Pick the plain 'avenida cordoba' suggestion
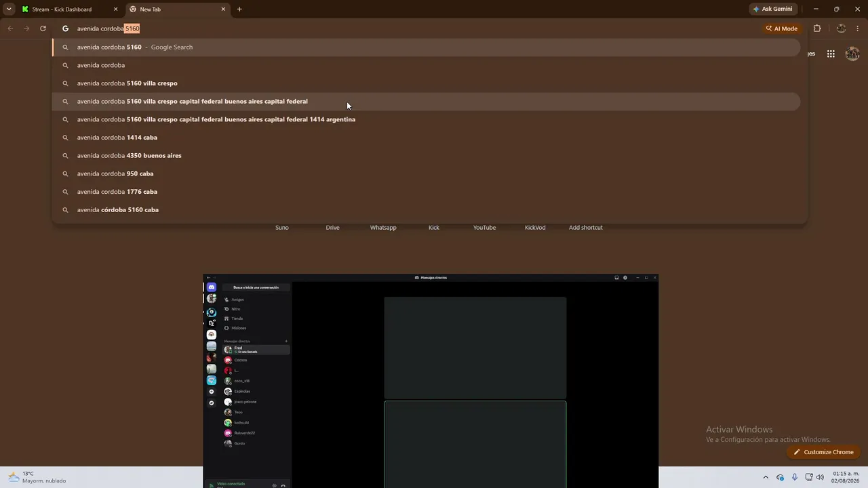 427,65
